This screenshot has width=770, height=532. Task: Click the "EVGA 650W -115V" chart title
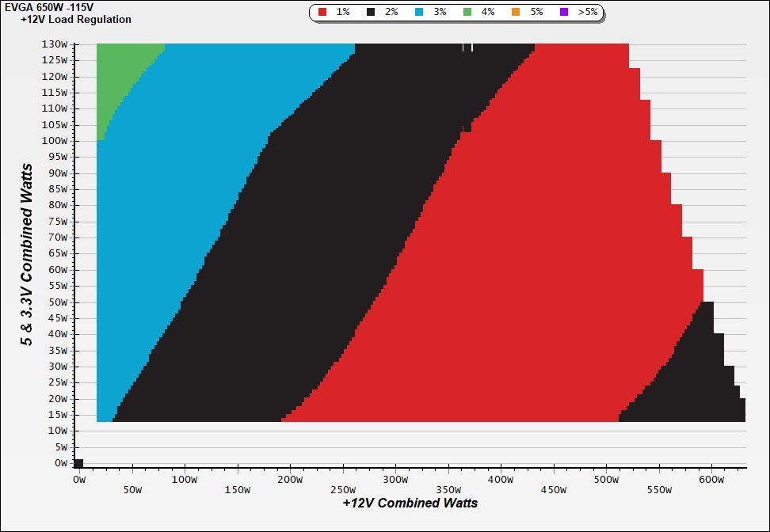tap(49, 7)
